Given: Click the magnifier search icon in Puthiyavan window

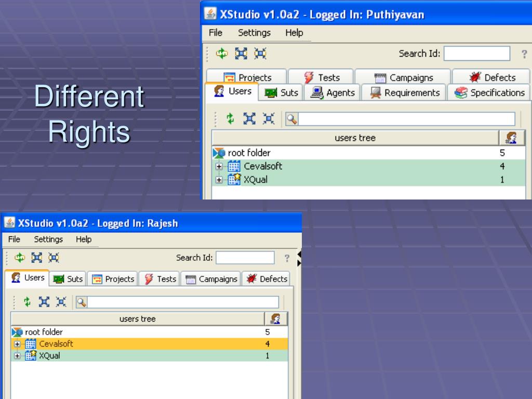Looking at the screenshot, I should pyautogui.click(x=292, y=119).
